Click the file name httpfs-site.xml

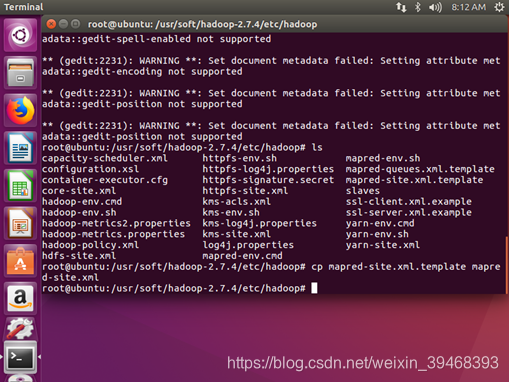(245, 191)
